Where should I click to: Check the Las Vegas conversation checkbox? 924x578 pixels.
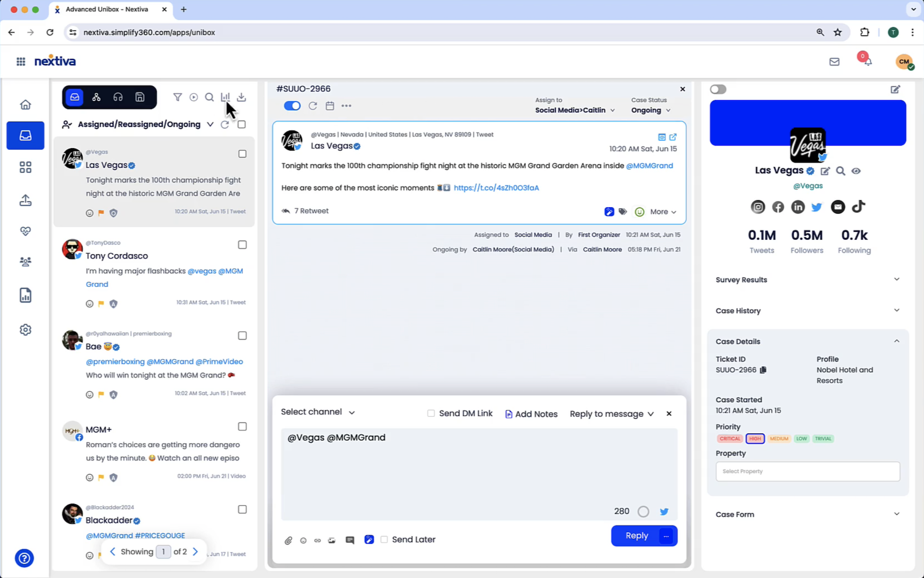(x=242, y=154)
